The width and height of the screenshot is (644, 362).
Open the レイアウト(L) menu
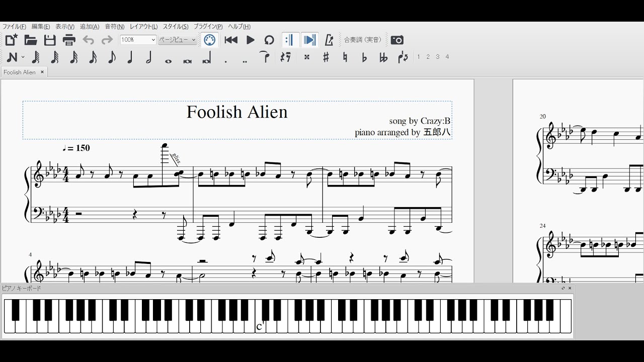(143, 27)
